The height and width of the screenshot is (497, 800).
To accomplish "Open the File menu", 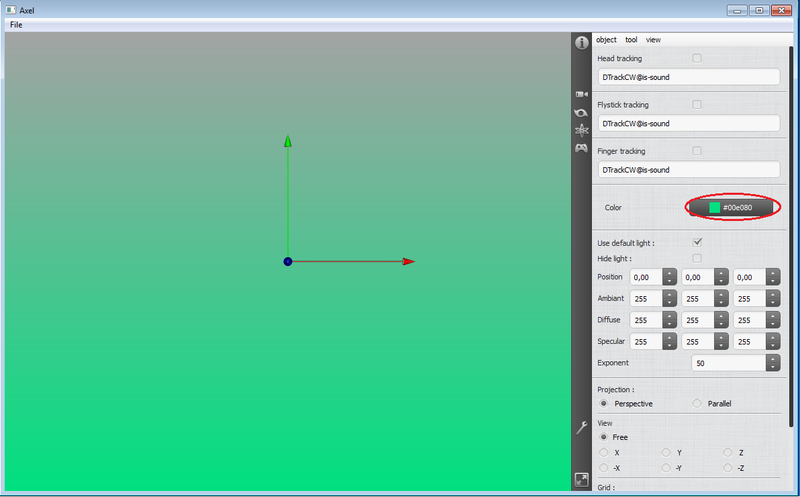I will point(16,25).
